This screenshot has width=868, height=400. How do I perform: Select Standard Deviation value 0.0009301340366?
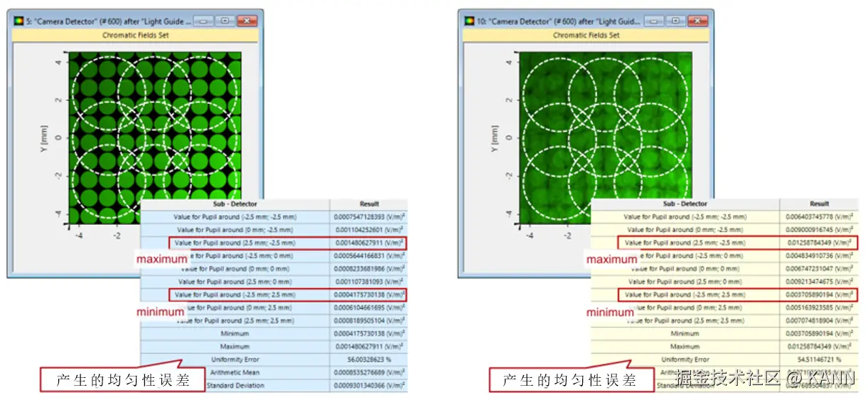[x=370, y=385]
